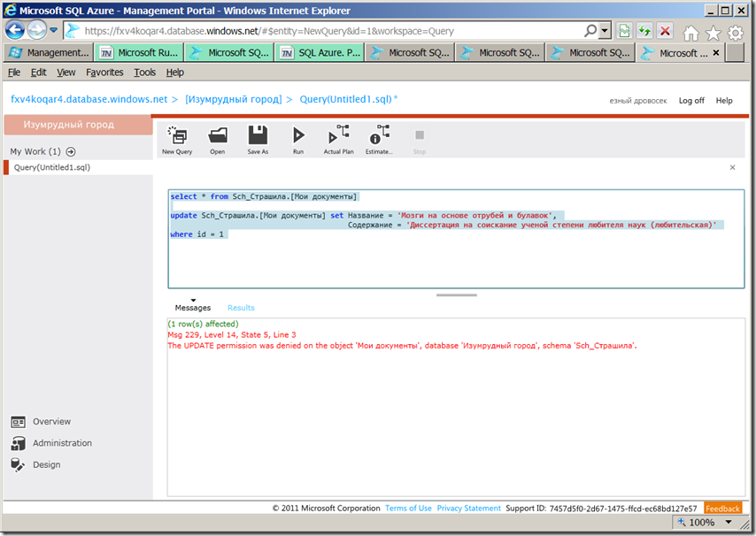
Task: Switch to the Microsoft Ru... browser tab
Action: pos(139,52)
